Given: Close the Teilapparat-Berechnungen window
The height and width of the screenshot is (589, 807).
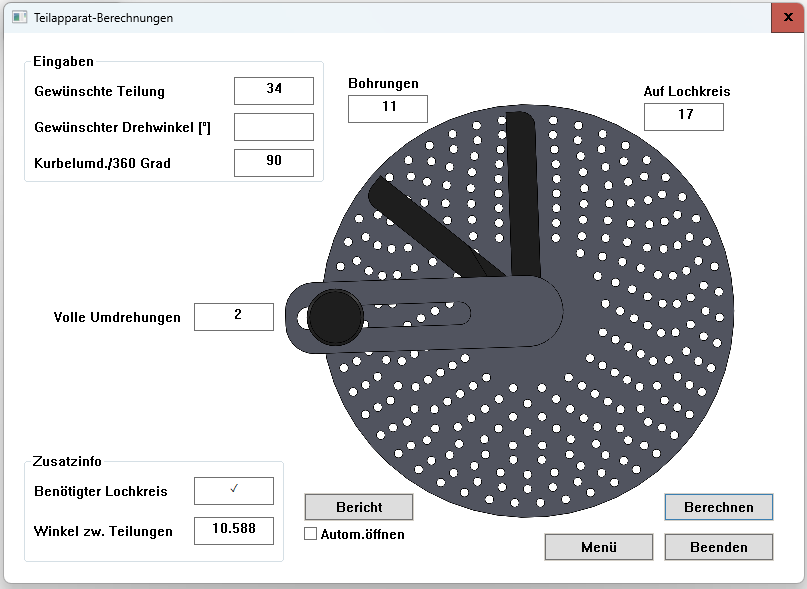Looking at the screenshot, I should 785,17.
